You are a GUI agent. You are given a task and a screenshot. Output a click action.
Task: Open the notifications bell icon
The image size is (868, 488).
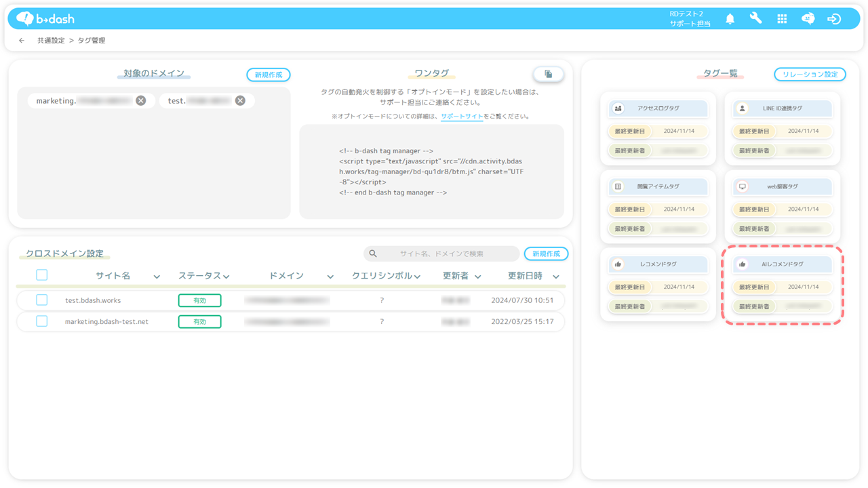pos(730,19)
